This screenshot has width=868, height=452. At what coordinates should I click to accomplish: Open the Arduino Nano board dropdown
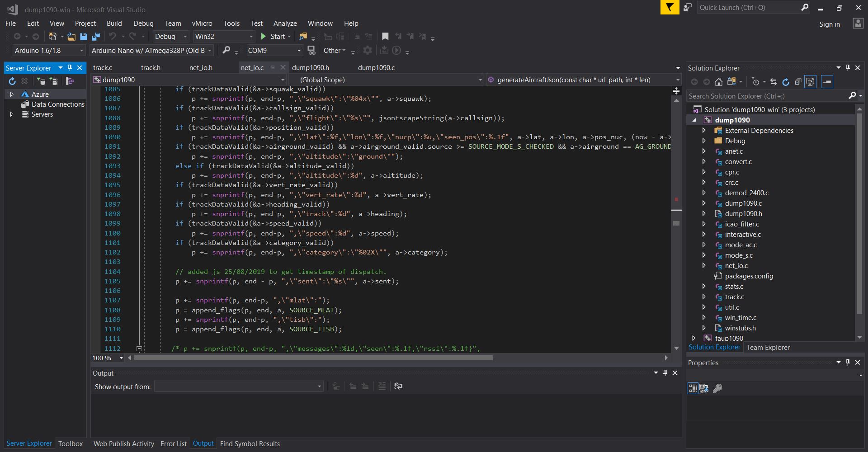[x=152, y=50]
